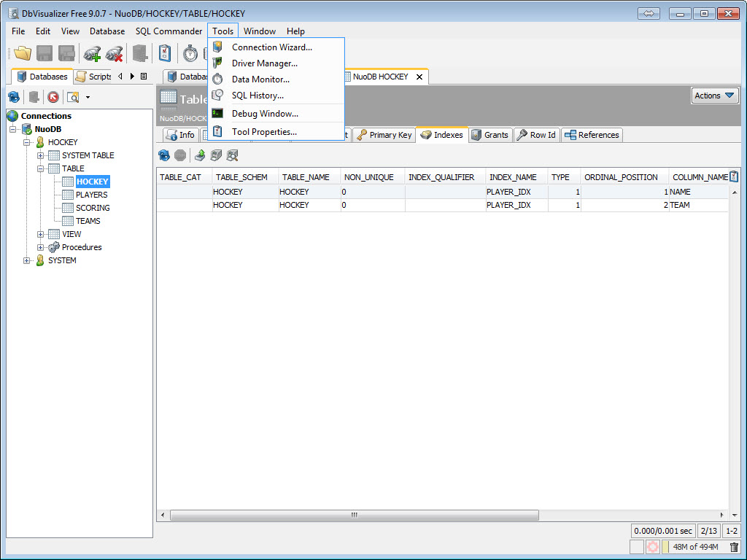Open the File menu
Viewport: 747px width, 560px height.
(18, 31)
